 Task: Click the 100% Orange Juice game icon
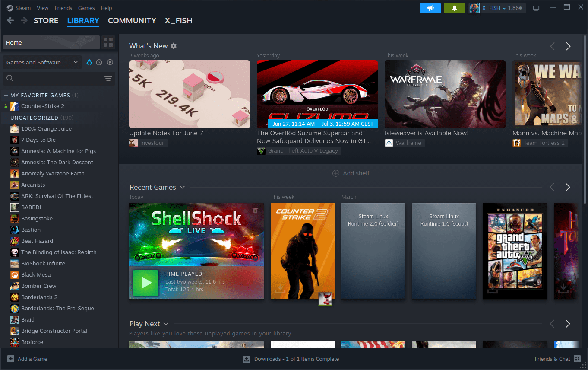tap(15, 128)
